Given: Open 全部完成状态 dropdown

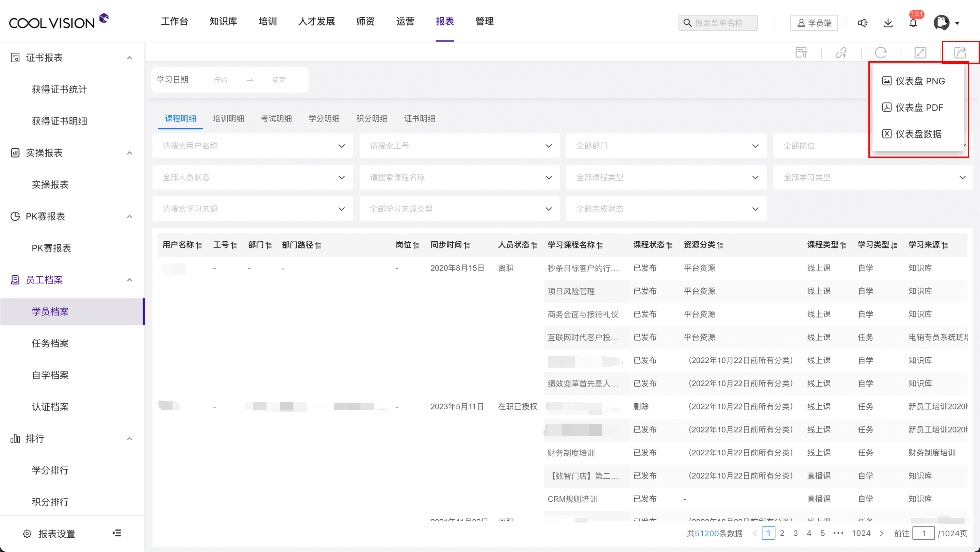Looking at the screenshot, I should pos(666,209).
